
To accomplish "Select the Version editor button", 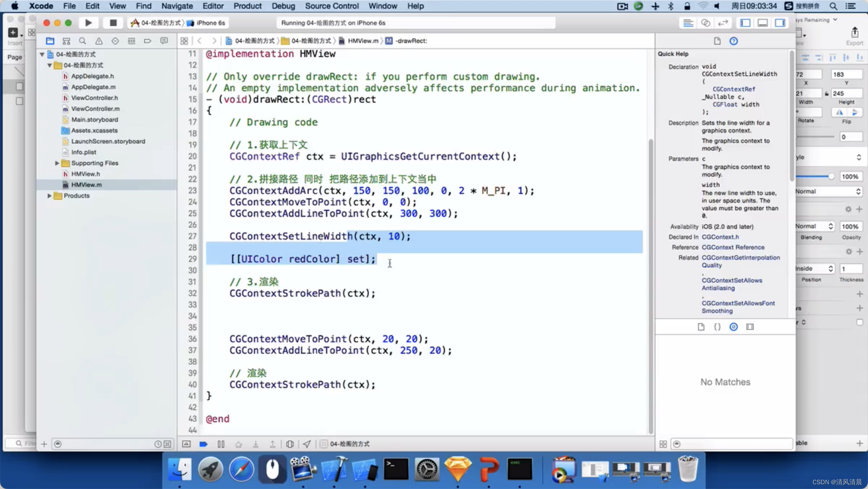I will point(723,23).
